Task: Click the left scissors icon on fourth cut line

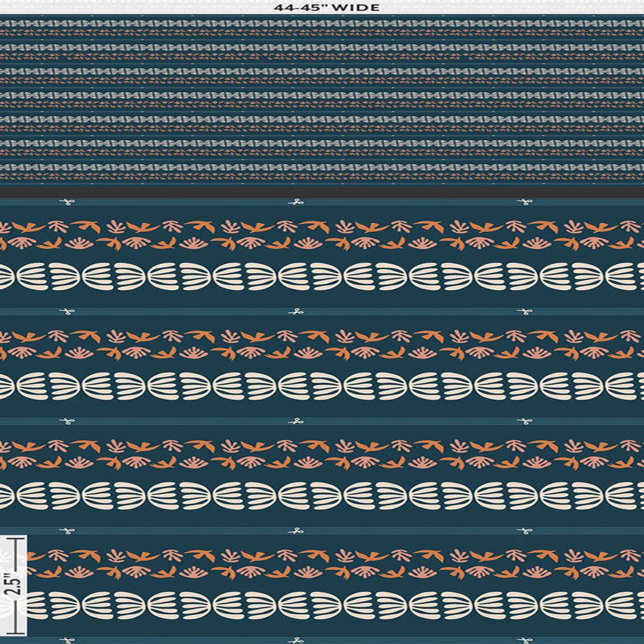Action: pyautogui.click(x=67, y=531)
